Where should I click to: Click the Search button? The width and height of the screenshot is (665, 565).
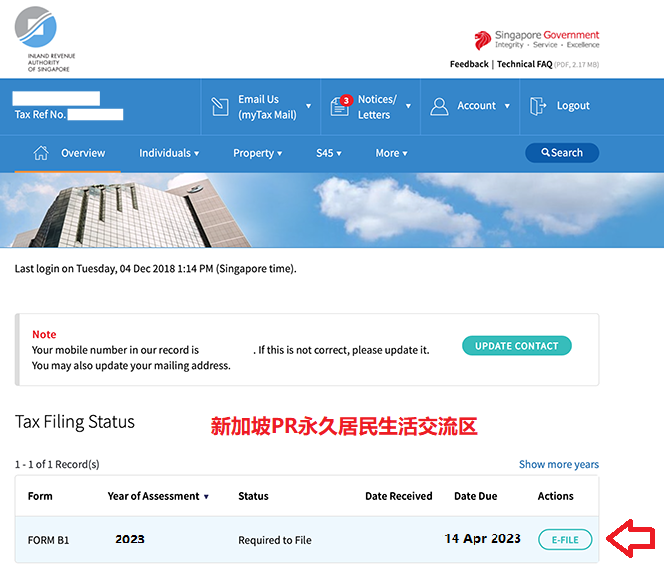pos(562,153)
